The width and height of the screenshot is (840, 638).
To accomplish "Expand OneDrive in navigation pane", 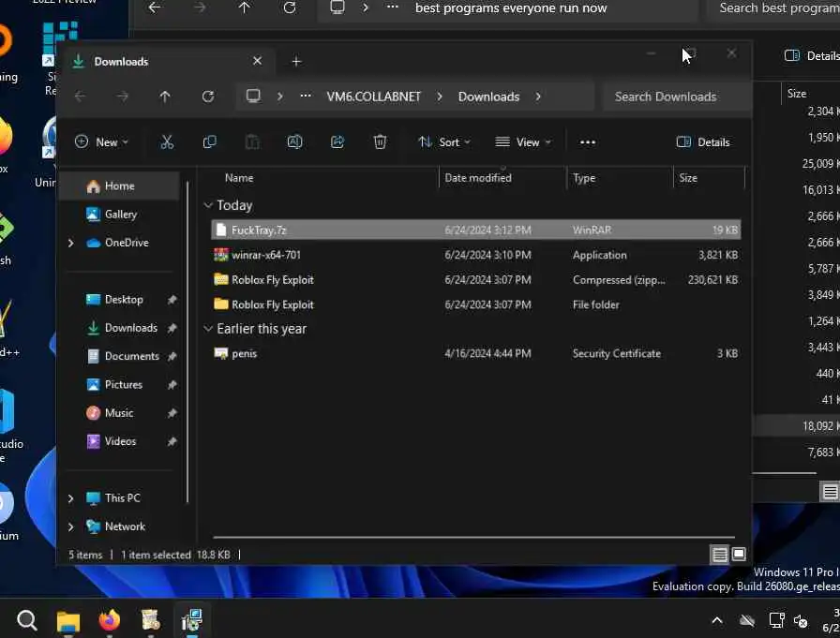I will [x=70, y=243].
